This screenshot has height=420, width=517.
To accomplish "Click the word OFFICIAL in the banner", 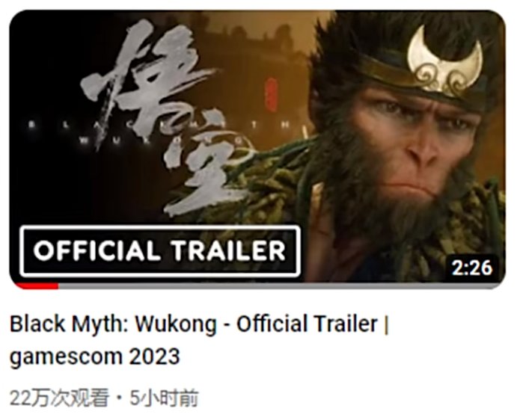I will click(x=94, y=251).
